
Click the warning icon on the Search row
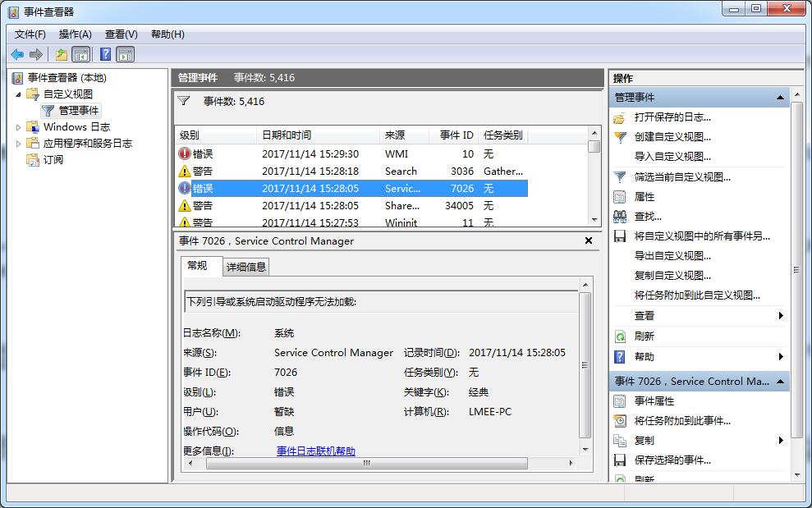point(185,172)
